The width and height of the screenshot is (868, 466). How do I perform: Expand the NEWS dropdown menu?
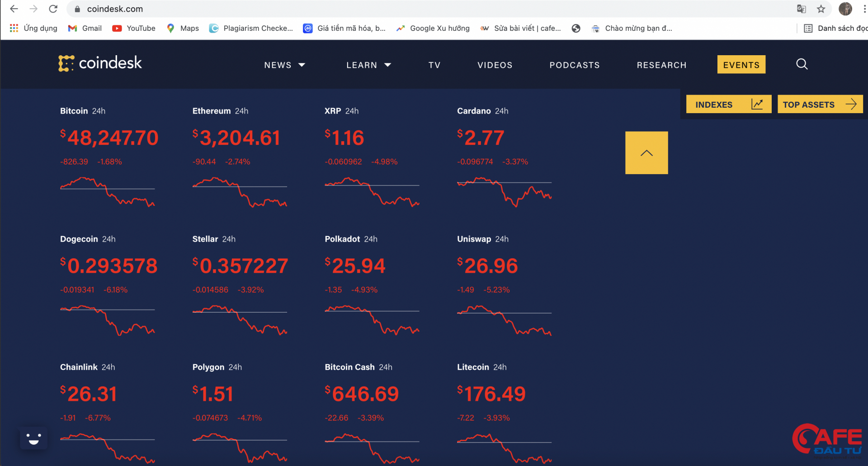(285, 65)
